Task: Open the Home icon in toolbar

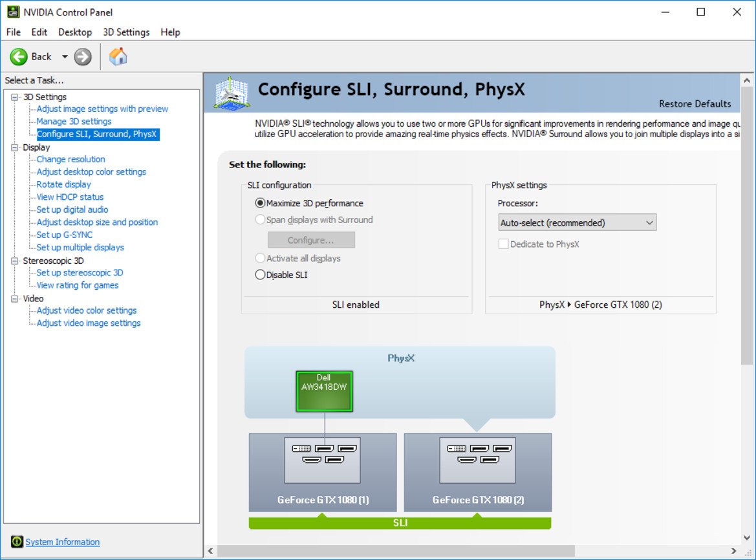Action: 118,56
